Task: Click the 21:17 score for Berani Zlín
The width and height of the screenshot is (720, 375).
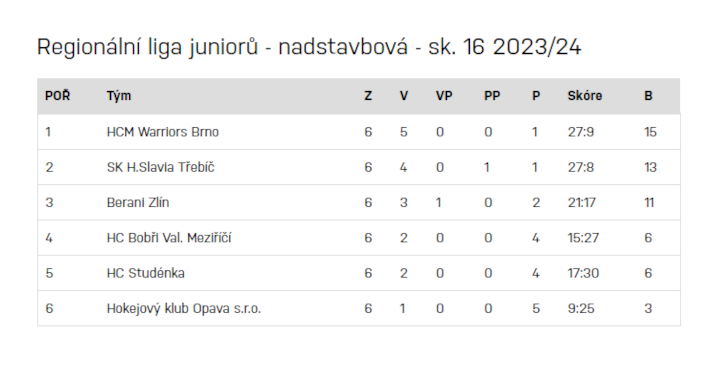Action: pyautogui.click(x=581, y=202)
